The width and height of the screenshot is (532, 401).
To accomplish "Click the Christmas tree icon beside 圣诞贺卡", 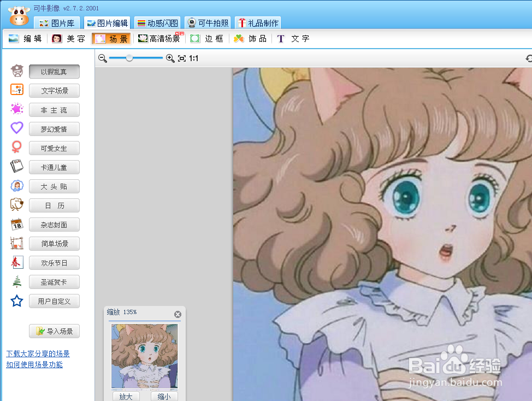I will point(17,281).
